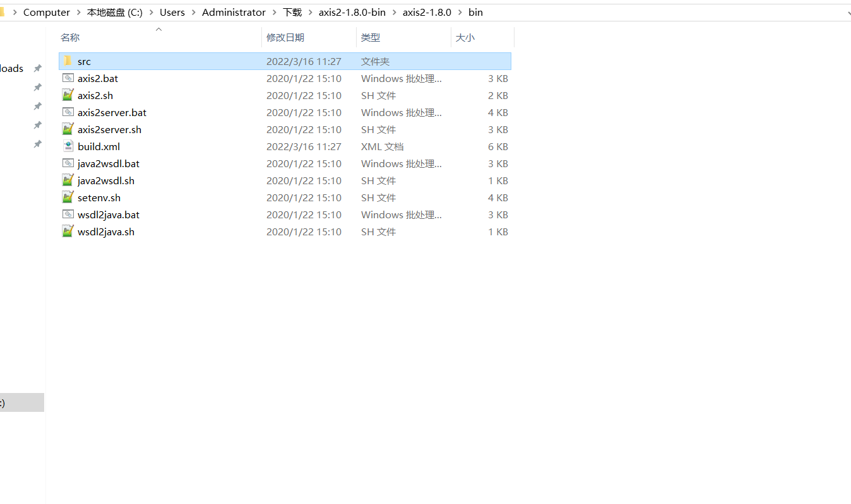Select the file name axis2.sh

(x=95, y=95)
